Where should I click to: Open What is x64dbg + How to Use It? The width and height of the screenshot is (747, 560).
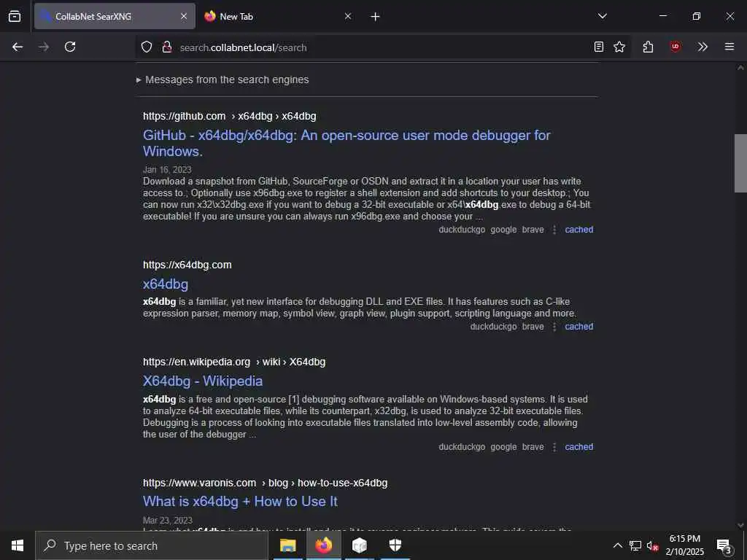click(x=240, y=502)
